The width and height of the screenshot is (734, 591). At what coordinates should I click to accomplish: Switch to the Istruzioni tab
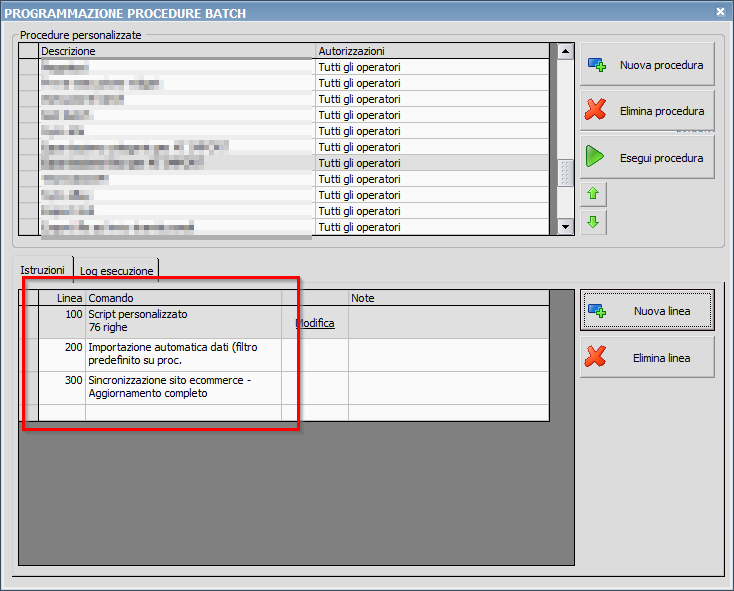[43, 270]
